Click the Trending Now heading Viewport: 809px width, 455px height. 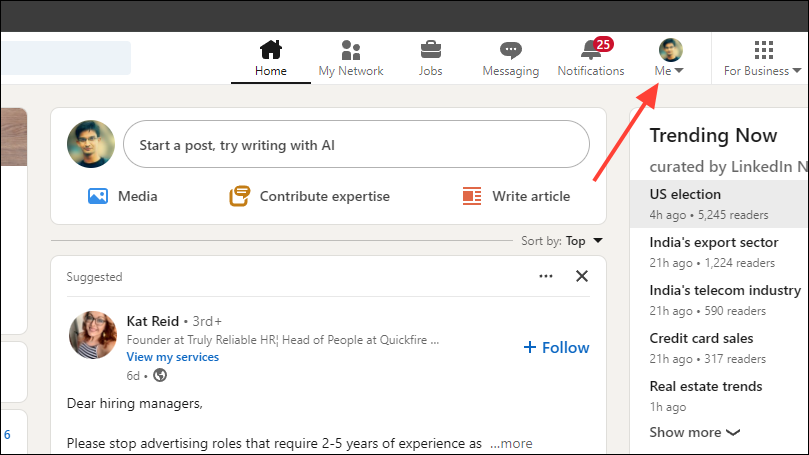[713, 135]
